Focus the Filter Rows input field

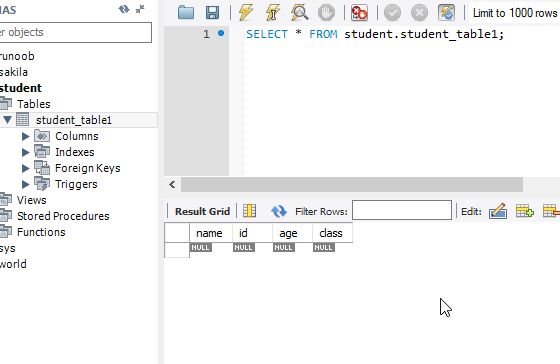pos(402,210)
